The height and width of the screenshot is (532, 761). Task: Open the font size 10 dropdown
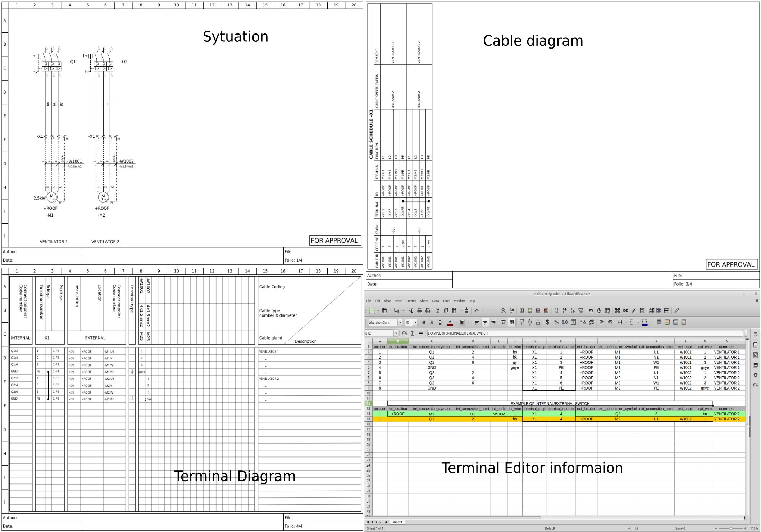click(415, 322)
